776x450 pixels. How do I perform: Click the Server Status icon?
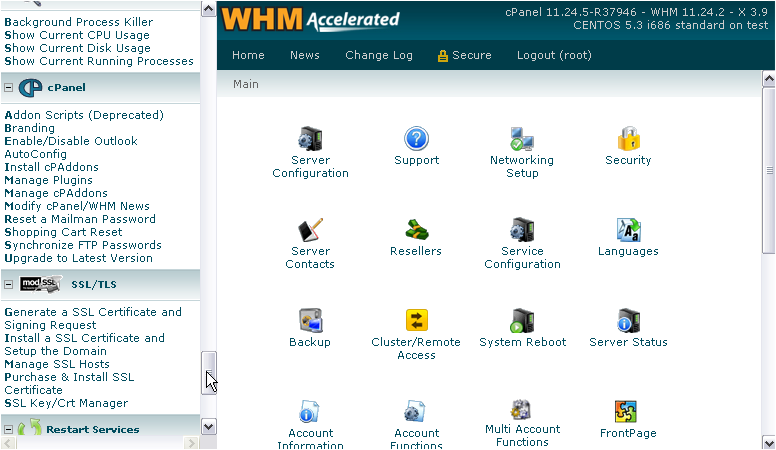click(x=628, y=321)
